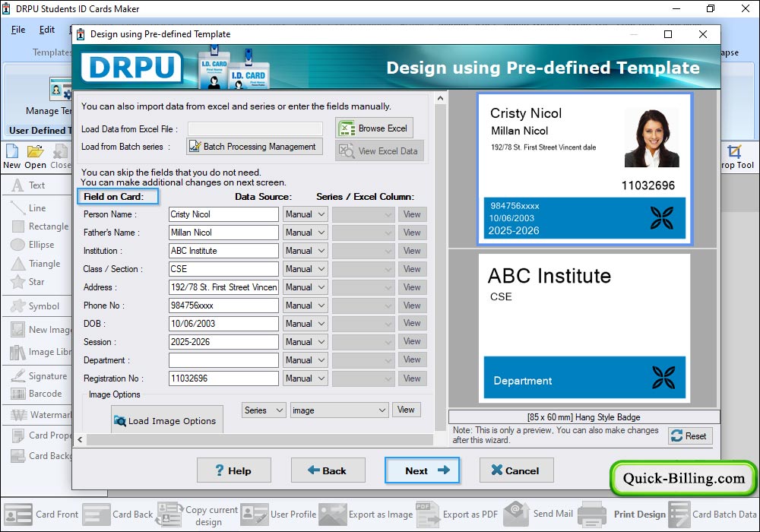Switch to Card Back view
Viewport: 760px width, 532px height.
[118, 514]
